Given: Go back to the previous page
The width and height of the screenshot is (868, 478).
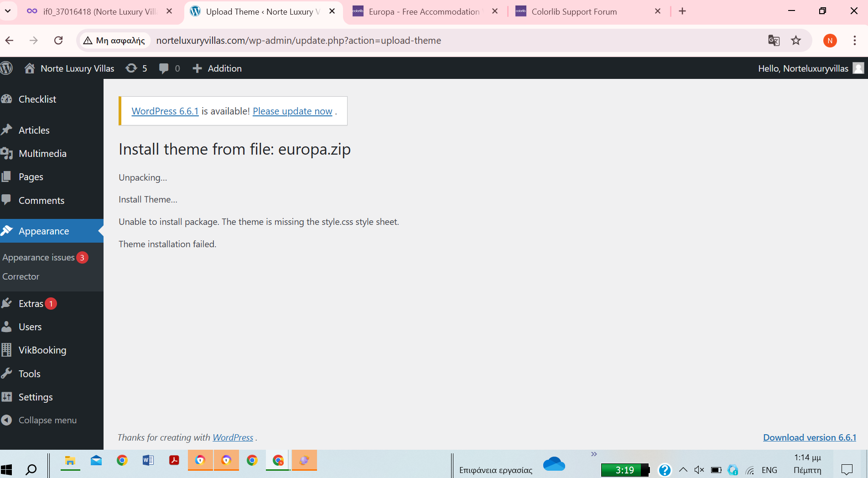Looking at the screenshot, I should click(10, 40).
